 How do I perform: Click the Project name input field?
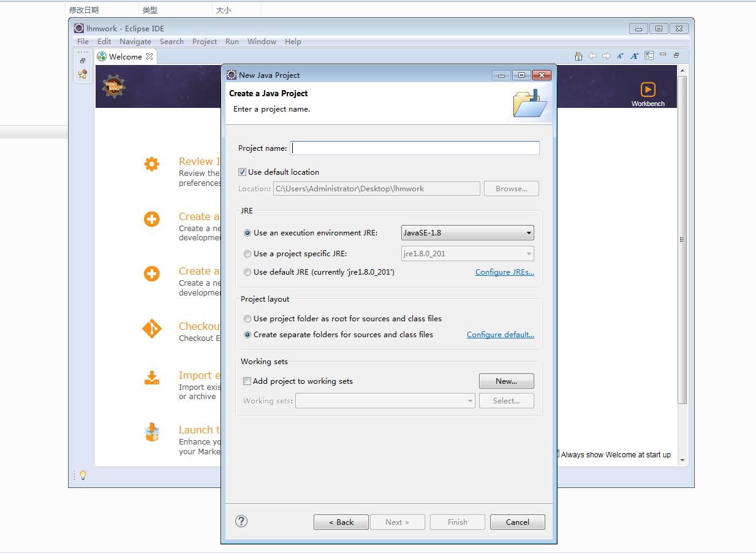pos(415,148)
